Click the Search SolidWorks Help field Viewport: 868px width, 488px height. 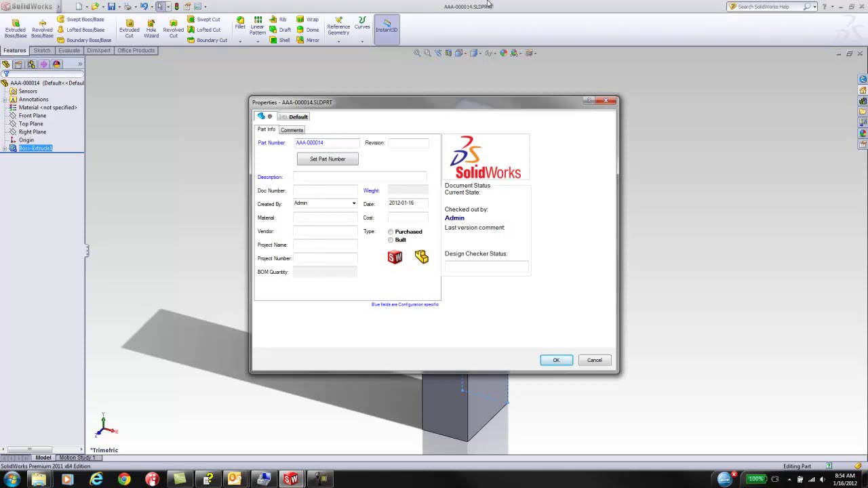768,7
